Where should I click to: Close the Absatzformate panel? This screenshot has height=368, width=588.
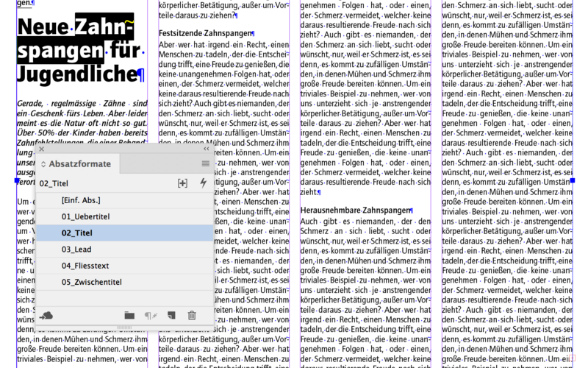[42, 149]
